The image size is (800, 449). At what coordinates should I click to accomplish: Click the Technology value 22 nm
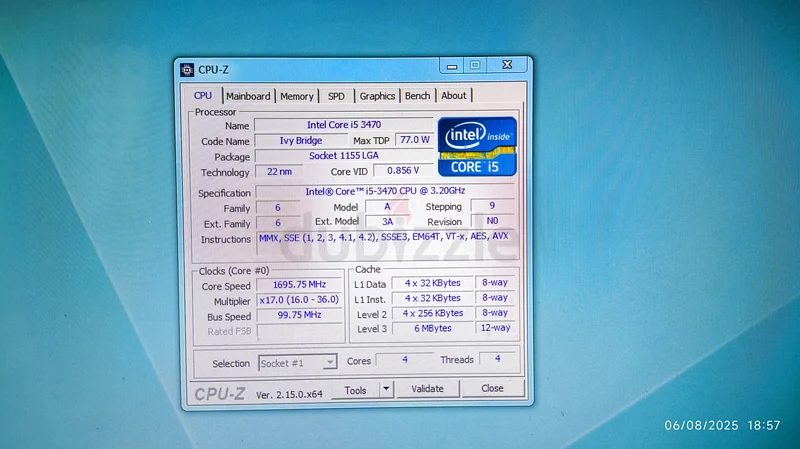pos(279,171)
